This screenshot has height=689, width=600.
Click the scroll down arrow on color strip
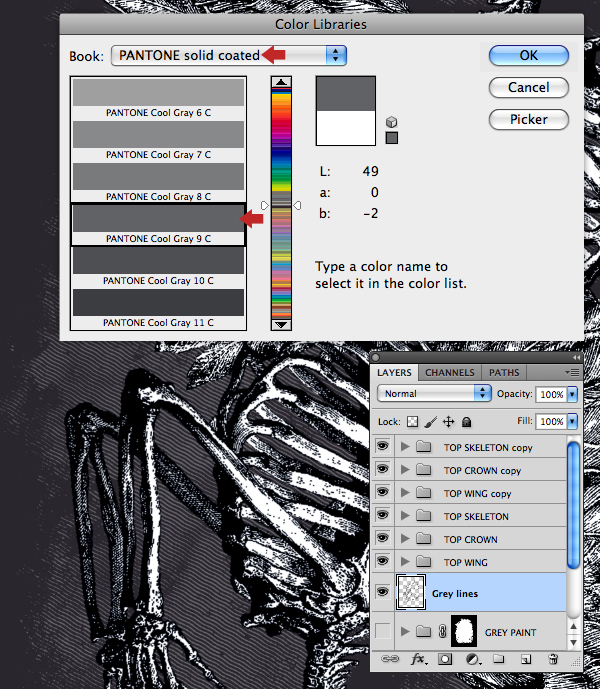tap(281, 325)
